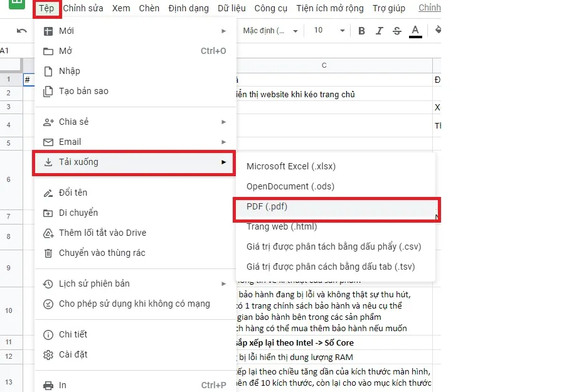
Task: Open the font size dropdown
Action: click(x=326, y=29)
